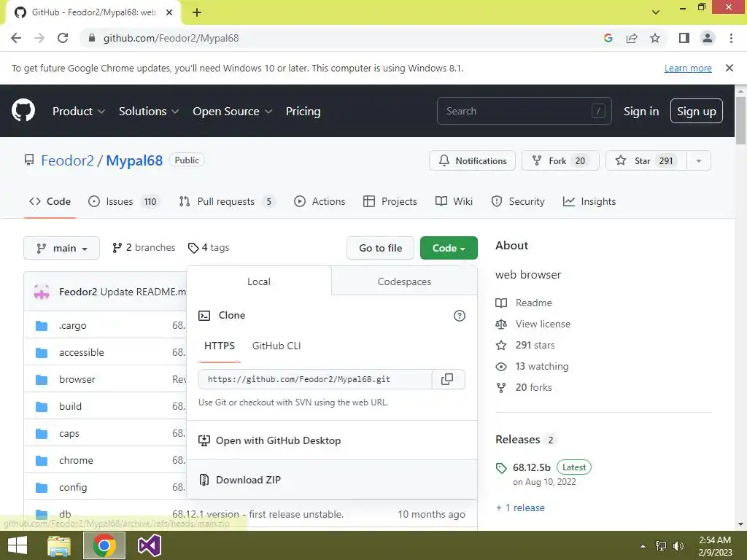Open the Chrome profile avatar
Screen dimensions: 747x560
pyautogui.click(x=708, y=38)
